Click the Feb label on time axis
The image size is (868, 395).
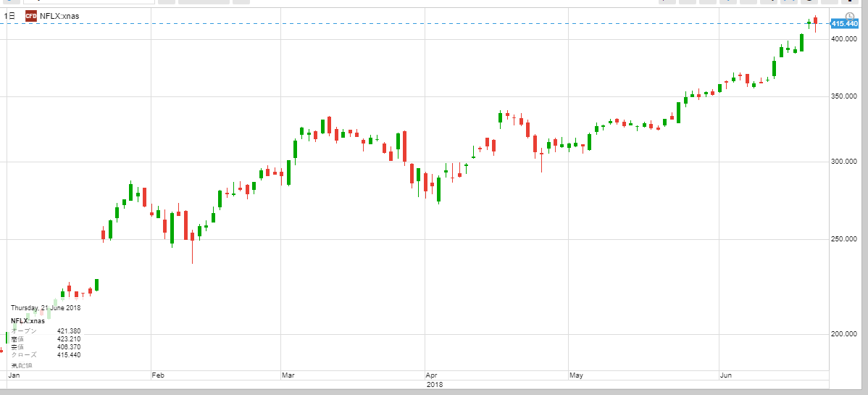[x=159, y=375]
